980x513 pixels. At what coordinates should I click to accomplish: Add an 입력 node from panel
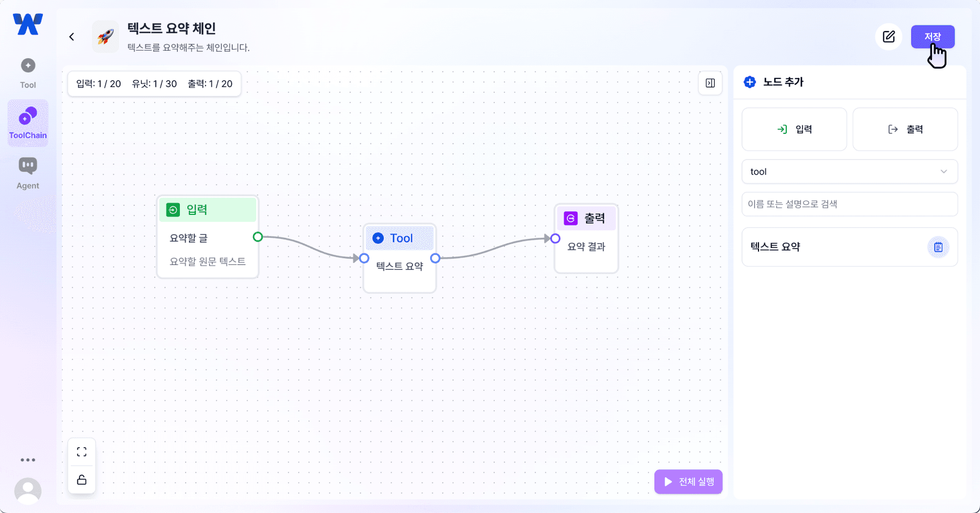pos(794,130)
